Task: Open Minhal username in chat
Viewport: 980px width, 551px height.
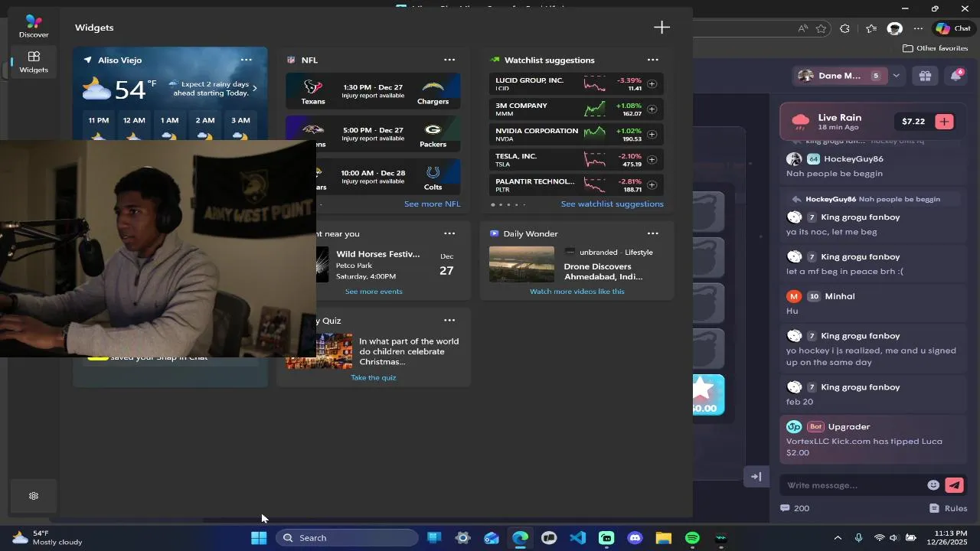Action: tap(839, 296)
